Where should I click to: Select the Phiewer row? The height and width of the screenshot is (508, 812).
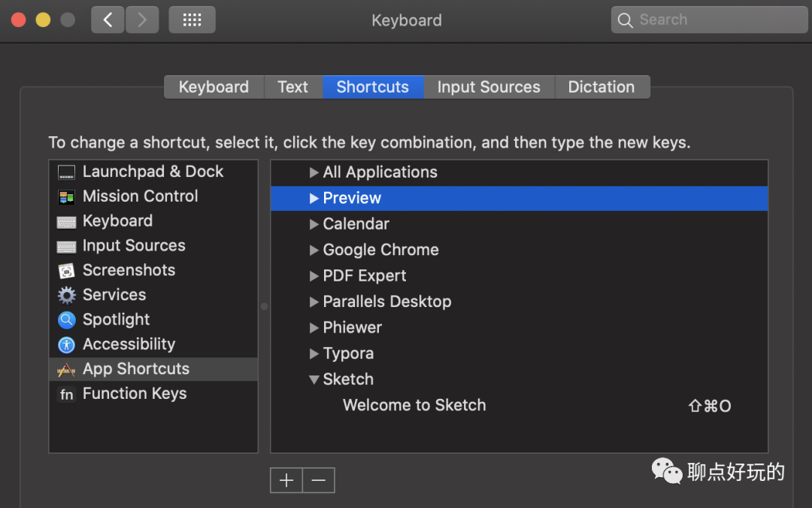pyautogui.click(x=519, y=327)
